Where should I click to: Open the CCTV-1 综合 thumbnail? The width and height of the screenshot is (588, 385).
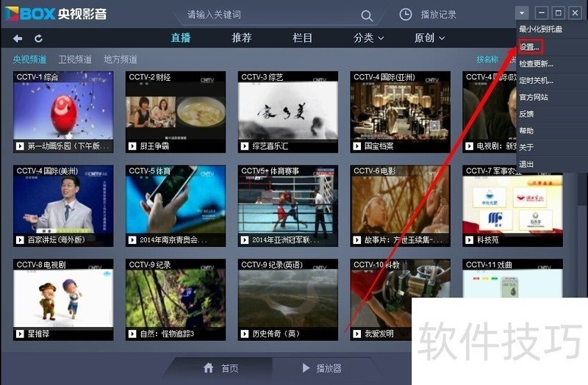pyautogui.click(x=63, y=112)
